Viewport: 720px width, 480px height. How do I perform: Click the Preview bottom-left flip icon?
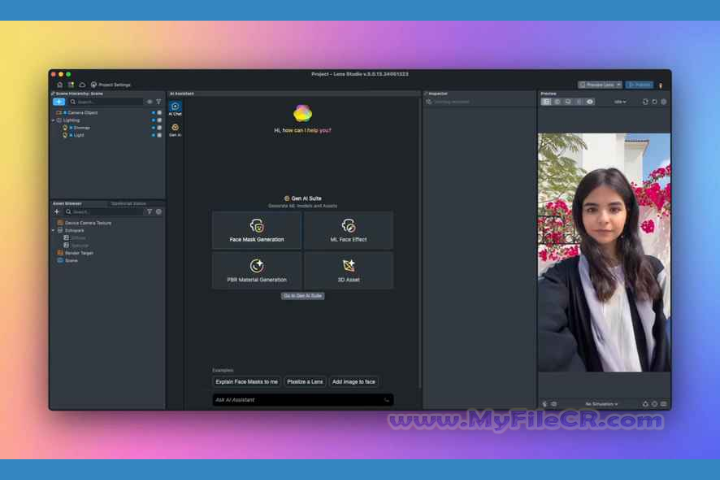[545, 404]
